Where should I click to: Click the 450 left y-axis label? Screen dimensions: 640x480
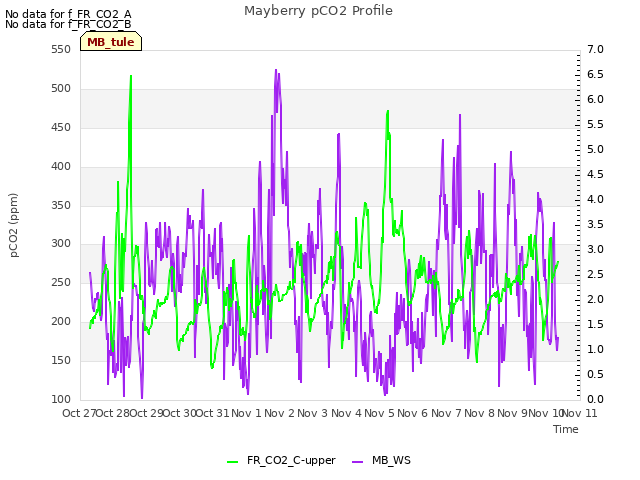61,128
